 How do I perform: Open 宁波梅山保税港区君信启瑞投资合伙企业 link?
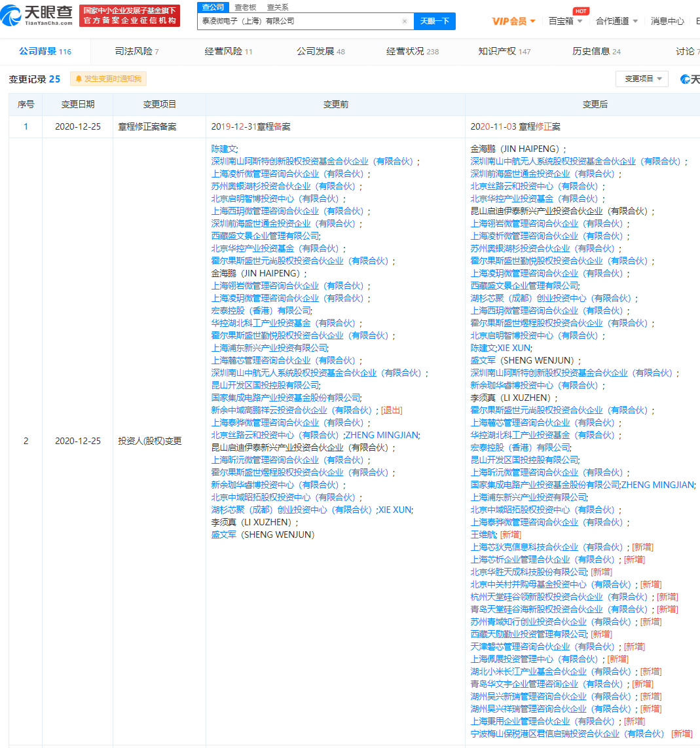click(568, 734)
